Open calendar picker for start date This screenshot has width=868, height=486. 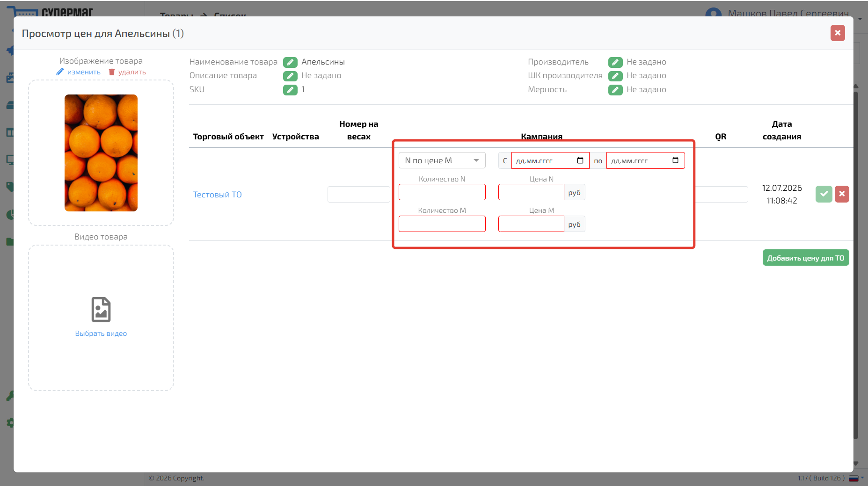(580, 160)
